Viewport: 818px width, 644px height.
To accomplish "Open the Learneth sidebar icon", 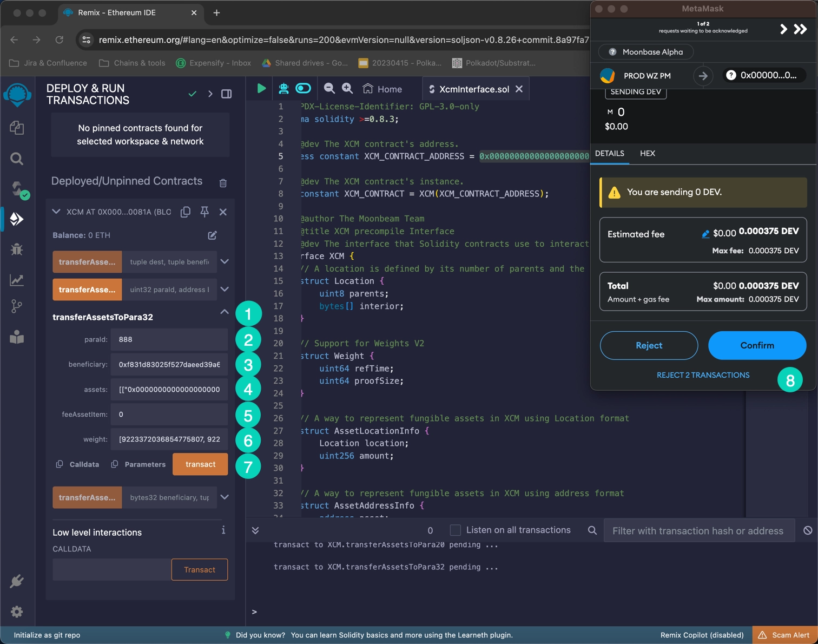I will click(17, 337).
